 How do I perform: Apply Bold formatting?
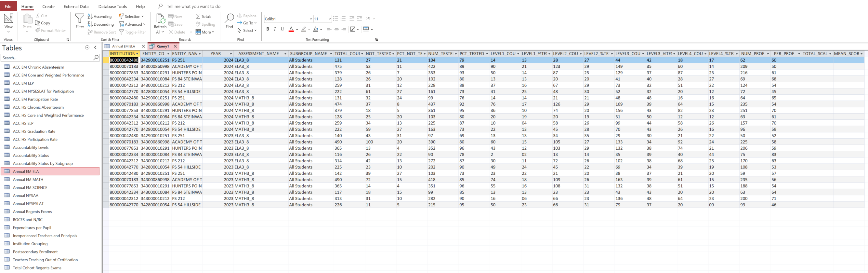coord(268,29)
